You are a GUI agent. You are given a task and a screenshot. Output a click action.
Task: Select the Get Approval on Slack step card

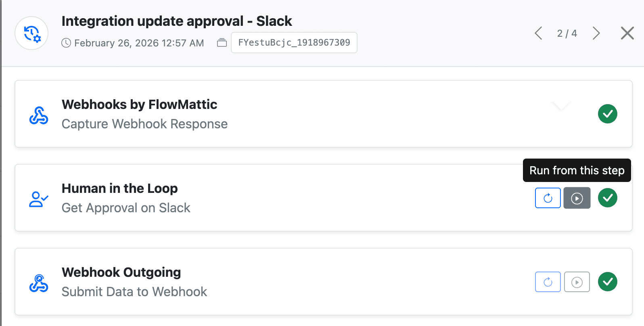tap(282, 198)
